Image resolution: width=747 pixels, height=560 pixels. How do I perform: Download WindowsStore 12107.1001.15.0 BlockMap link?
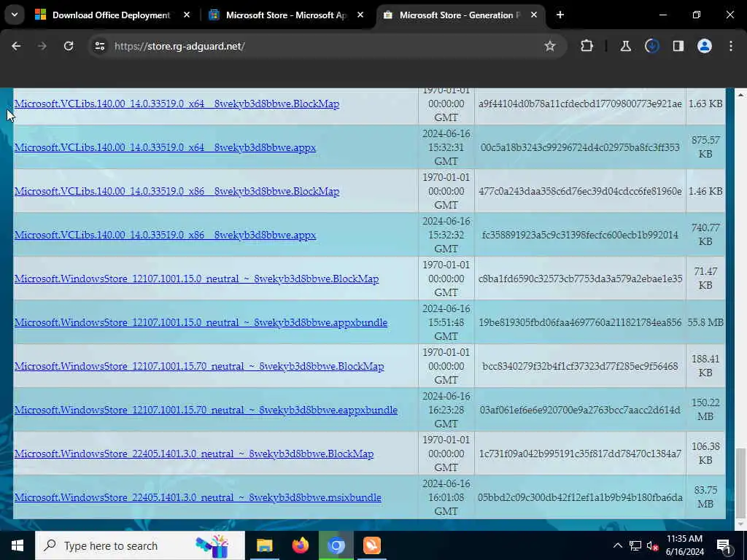coord(196,279)
